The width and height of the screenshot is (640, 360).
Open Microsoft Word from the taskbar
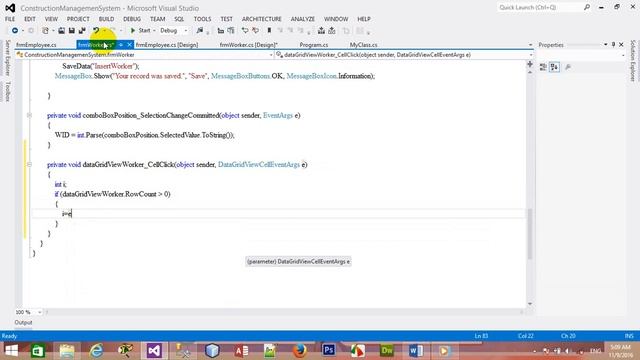pyautogui.click(x=416, y=350)
